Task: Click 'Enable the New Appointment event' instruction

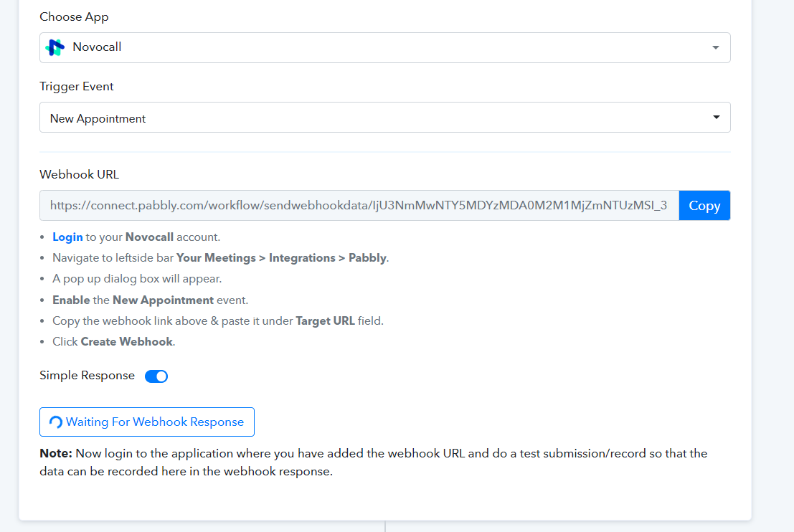Action: (x=150, y=300)
